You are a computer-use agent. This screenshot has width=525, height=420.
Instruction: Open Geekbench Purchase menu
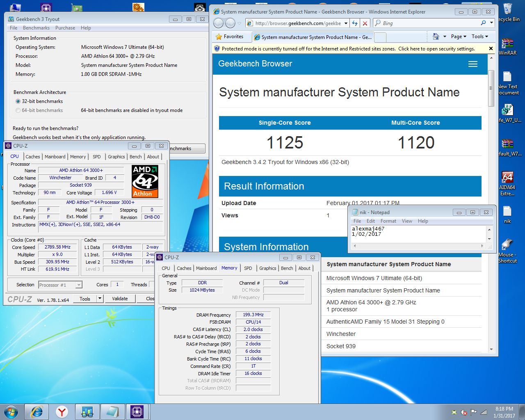click(x=65, y=28)
